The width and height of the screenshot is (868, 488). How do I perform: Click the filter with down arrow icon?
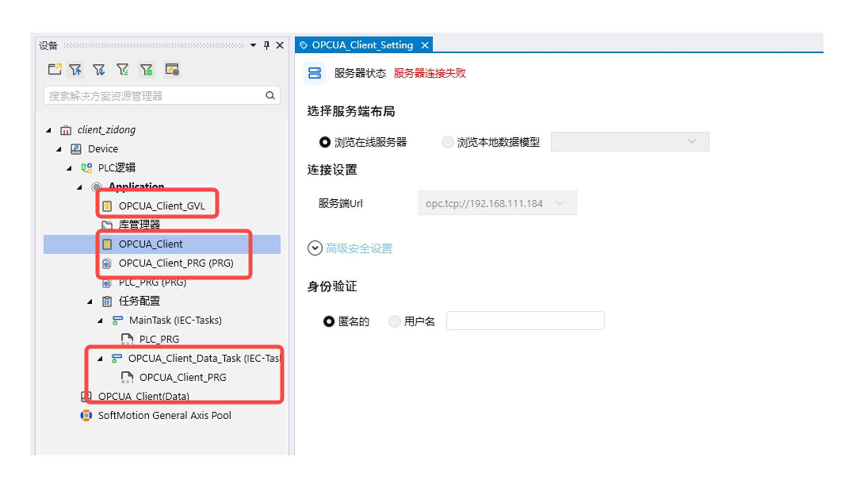[x=99, y=70]
